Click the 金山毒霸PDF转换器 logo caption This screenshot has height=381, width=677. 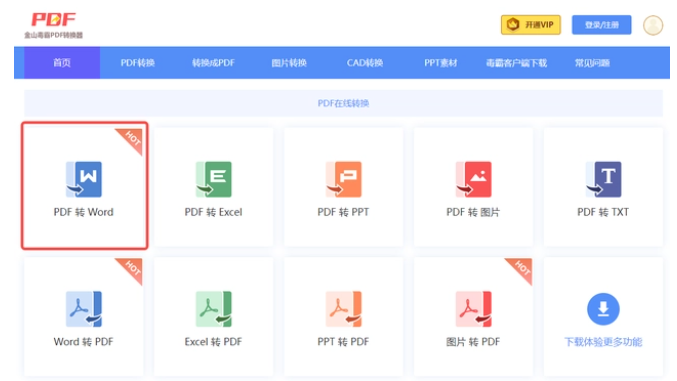click(x=54, y=35)
